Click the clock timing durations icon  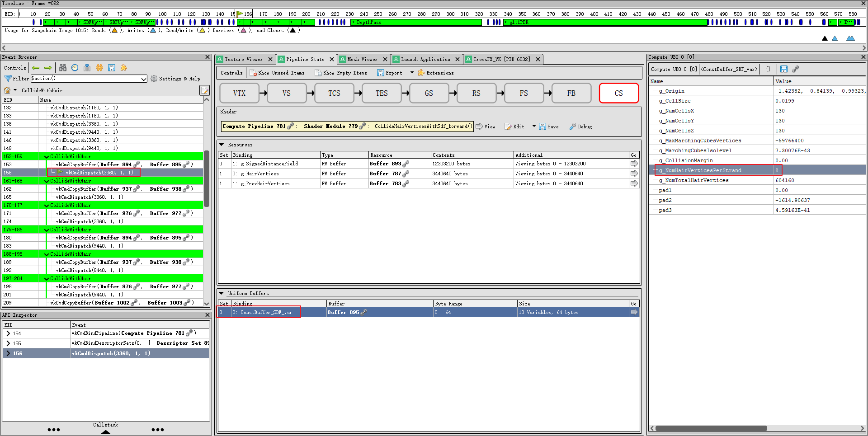tap(75, 68)
